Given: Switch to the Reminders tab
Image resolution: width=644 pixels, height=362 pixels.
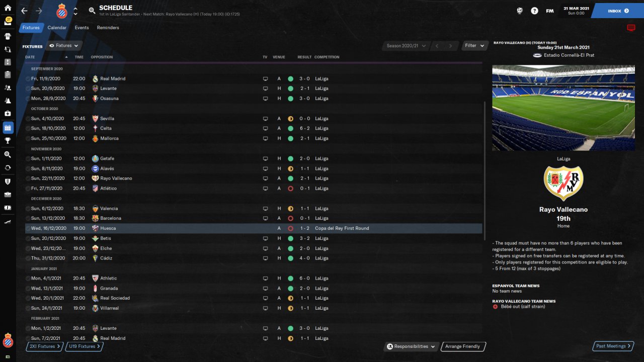Looking at the screenshot, I should pyautogui.click(x=108, y=28).
